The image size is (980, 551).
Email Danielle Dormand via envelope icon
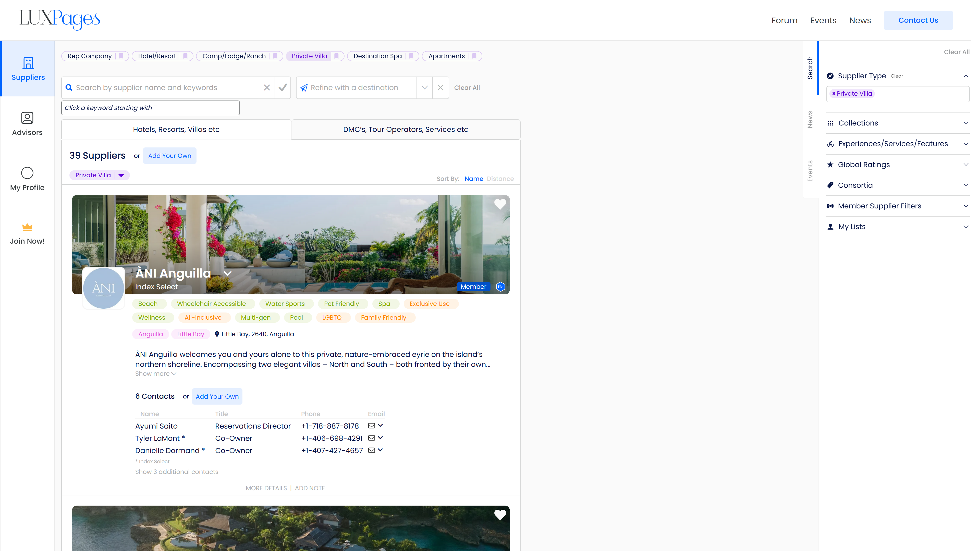coord(372,450)
